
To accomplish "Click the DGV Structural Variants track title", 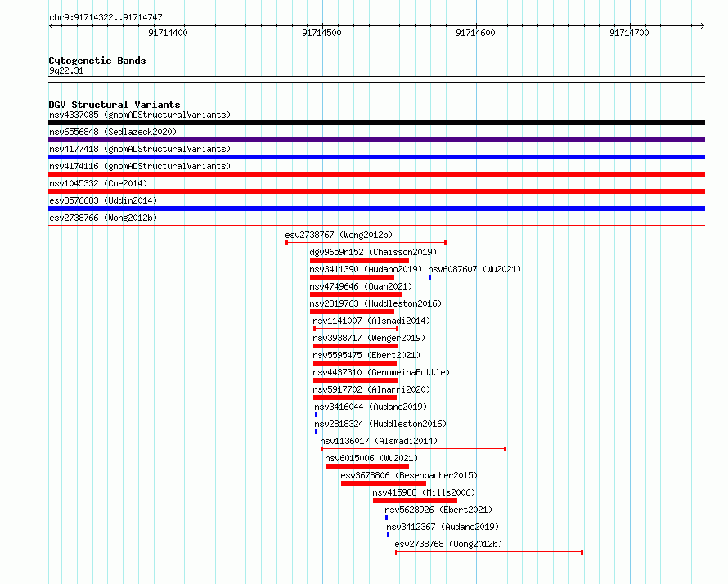I will click(x=115, y=105).
